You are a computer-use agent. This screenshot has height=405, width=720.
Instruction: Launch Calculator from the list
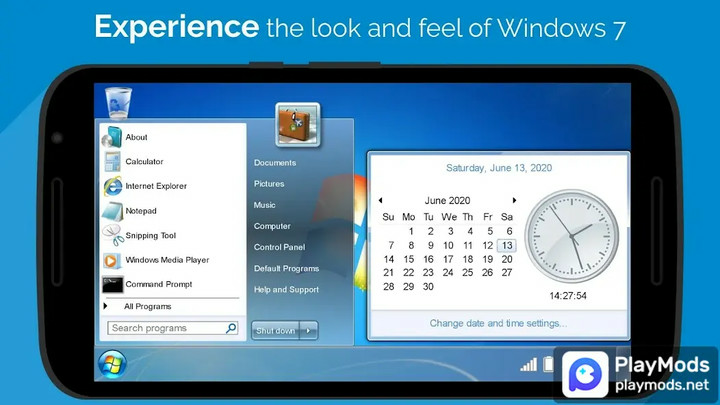144,162
